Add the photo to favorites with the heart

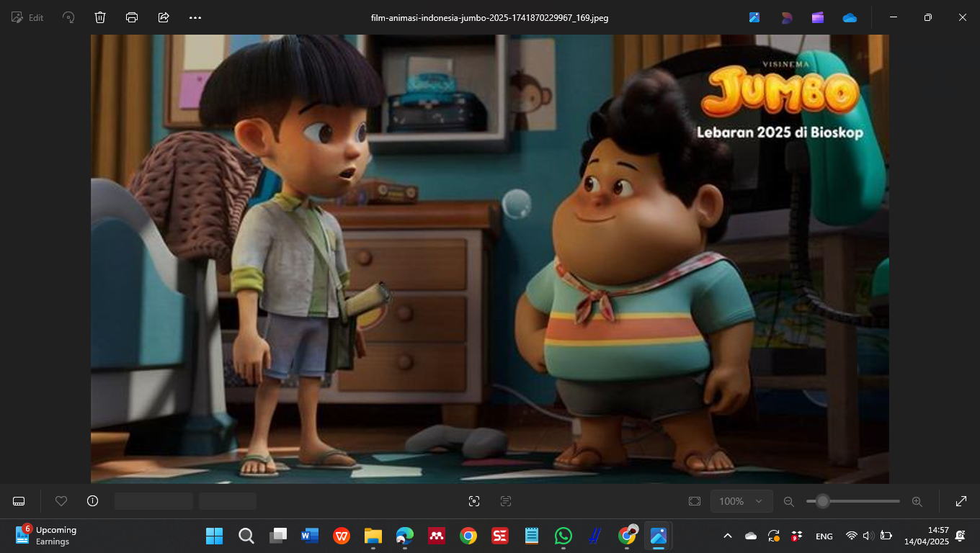(x=61, y=501)
